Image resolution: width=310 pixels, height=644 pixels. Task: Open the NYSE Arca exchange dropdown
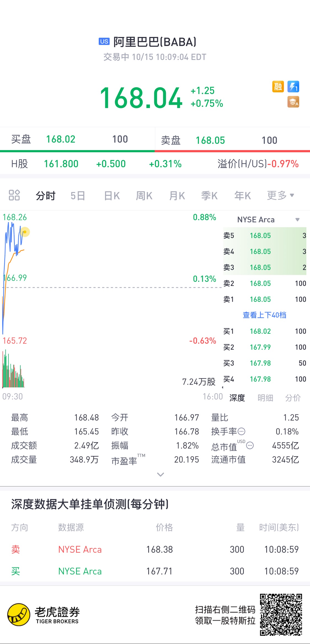pos(268,220)
